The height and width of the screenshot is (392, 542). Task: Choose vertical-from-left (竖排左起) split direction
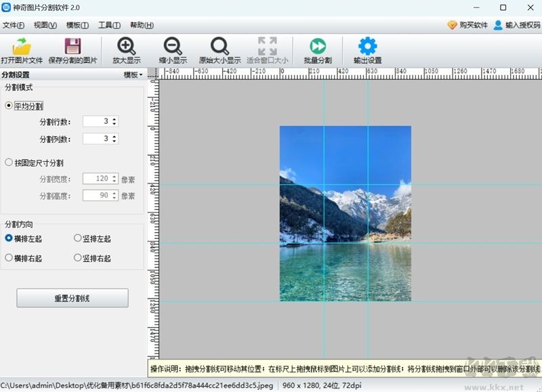(x=77, y=238)
